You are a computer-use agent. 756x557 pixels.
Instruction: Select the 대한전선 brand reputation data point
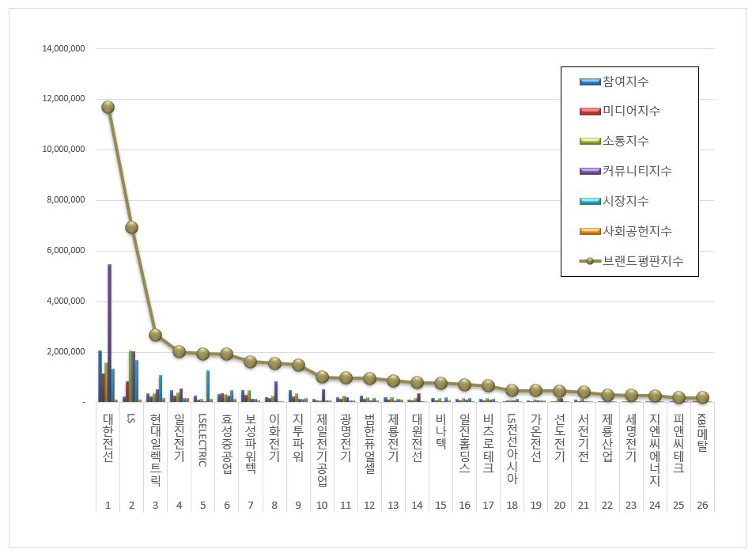click(108, 107)
